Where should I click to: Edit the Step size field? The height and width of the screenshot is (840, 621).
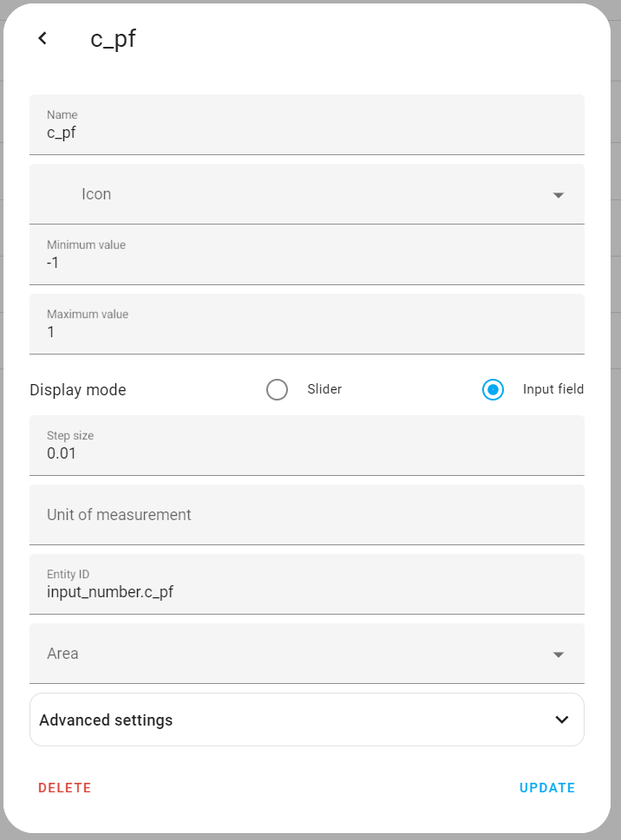(306, 453)
